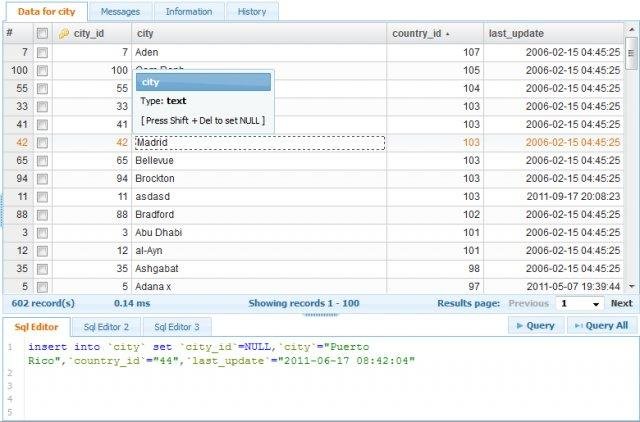Select the Ashgabat city cell

point(259,269)
